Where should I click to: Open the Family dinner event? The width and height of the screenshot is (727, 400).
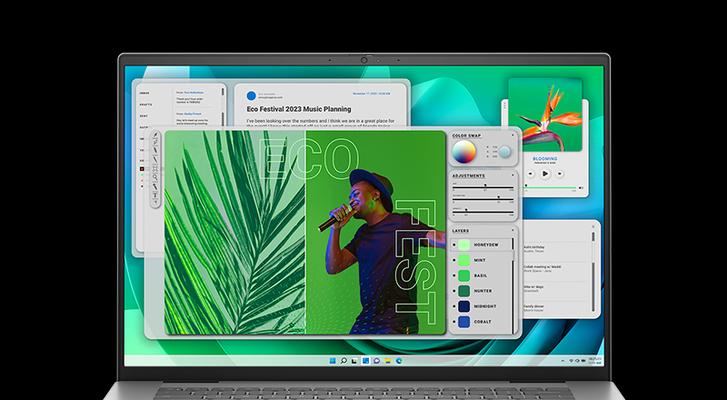click(534, 308)
